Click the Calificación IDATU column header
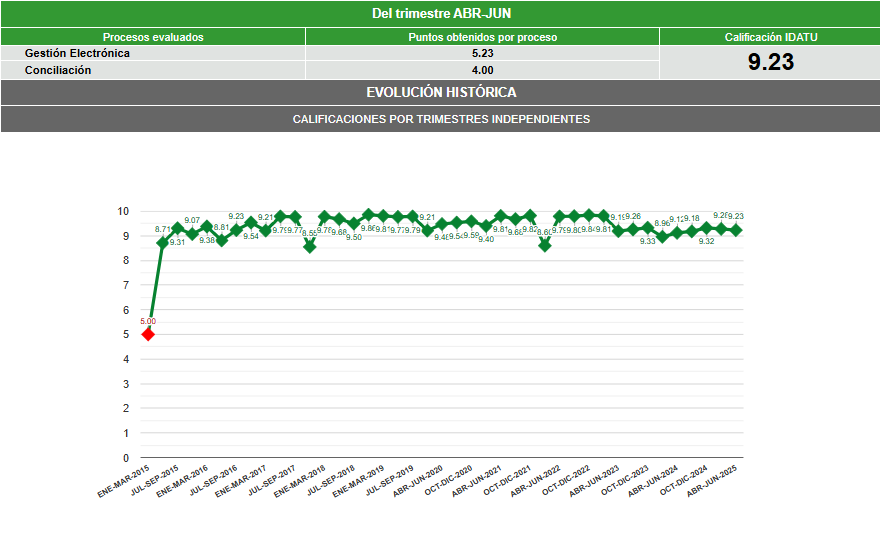 coord(770,37)
